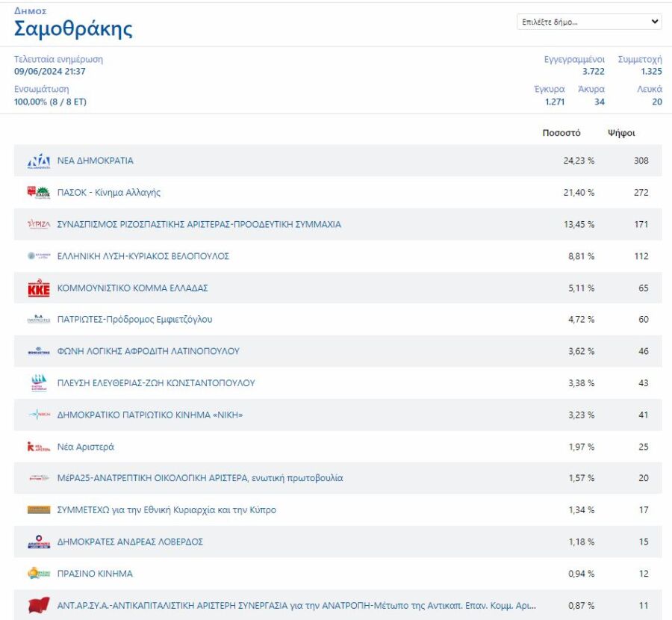This screenshot has height=620, width=672.
Task: Click the ΑΝΤ.ΑΡ.ΣΥ.Α. red flag logo
Action: pos(38,606)
